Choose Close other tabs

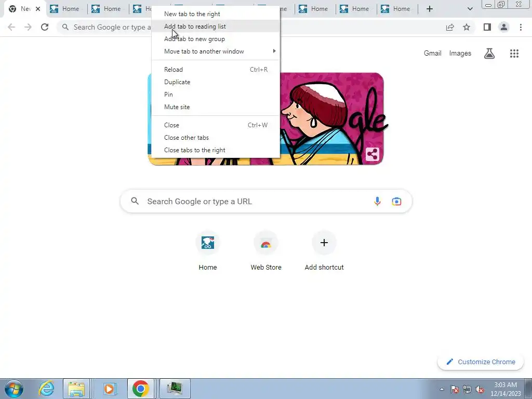(x=216, y=137)
